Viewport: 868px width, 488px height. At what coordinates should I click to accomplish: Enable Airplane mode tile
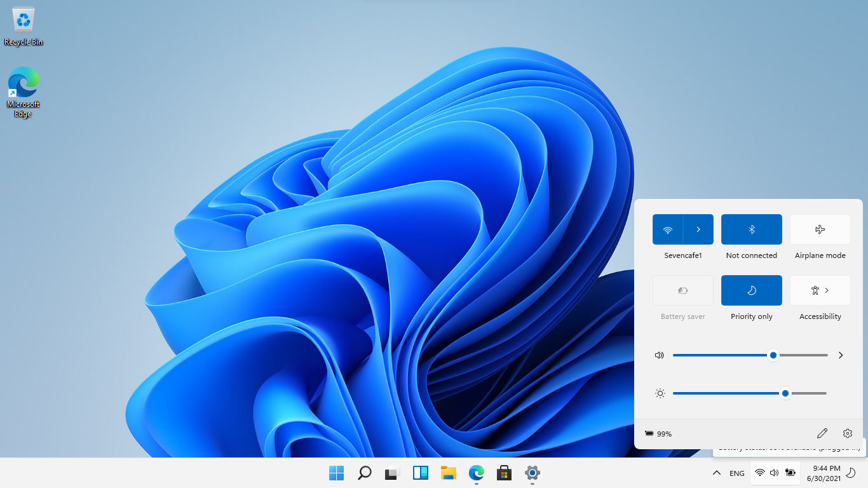coord(820,229)
